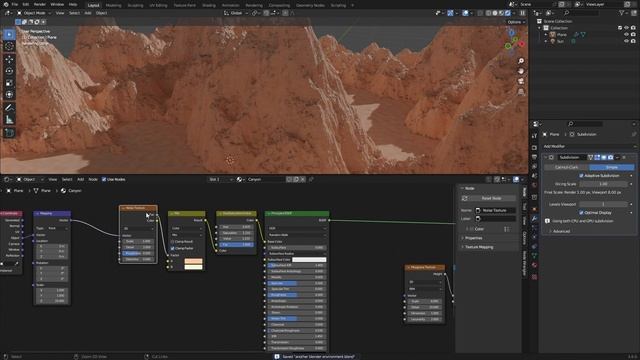The height and width of the screenshot is (360, 640).
Task: Select the Rotate tool in viewport toolbar
Action: (9, 71)
